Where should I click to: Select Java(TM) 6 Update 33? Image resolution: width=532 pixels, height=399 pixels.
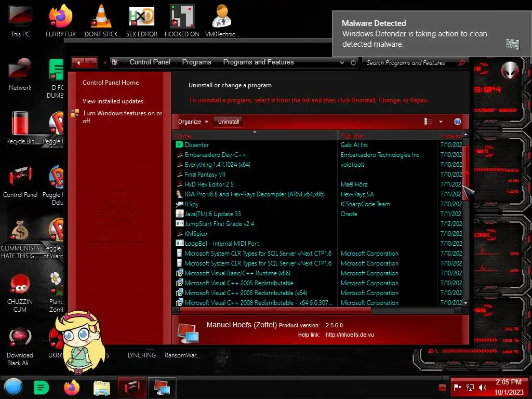tap(318, 214)
